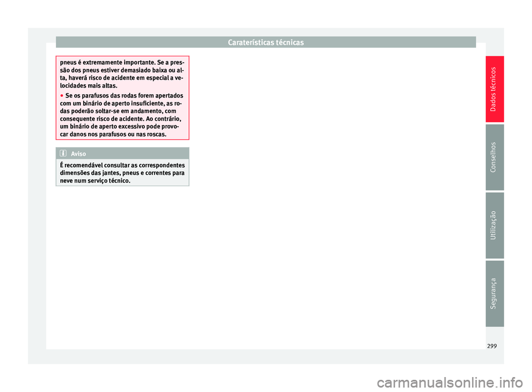Open the Dados técnicos side tab
Screen dimensions: 532x392
pos(494,89)
